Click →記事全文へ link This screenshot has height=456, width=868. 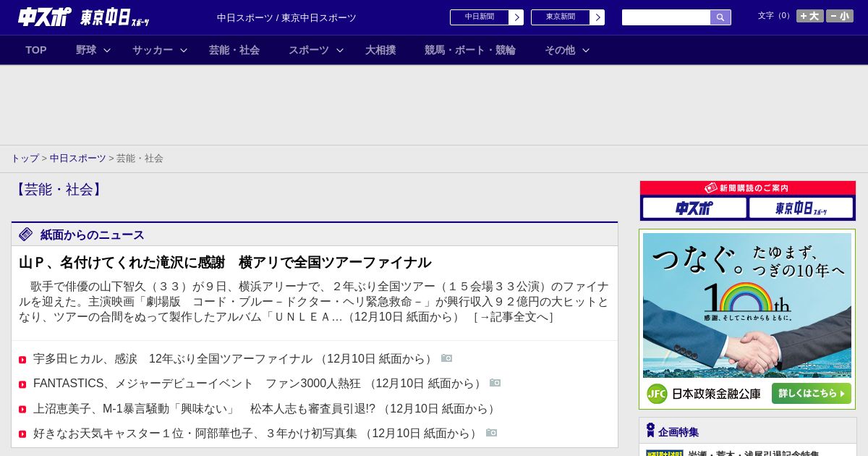(x=513, y=316)
